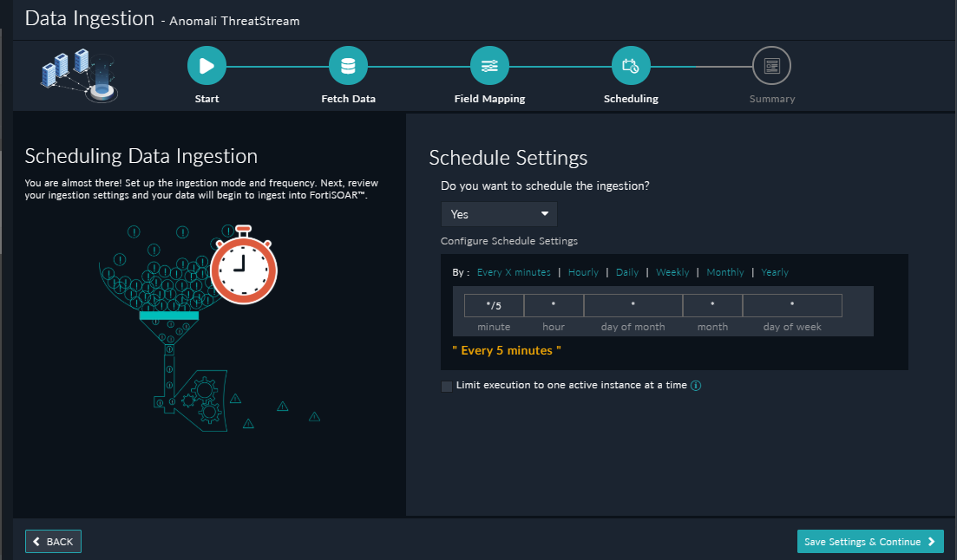Pick the Yearly schedule option

[775, 272]
